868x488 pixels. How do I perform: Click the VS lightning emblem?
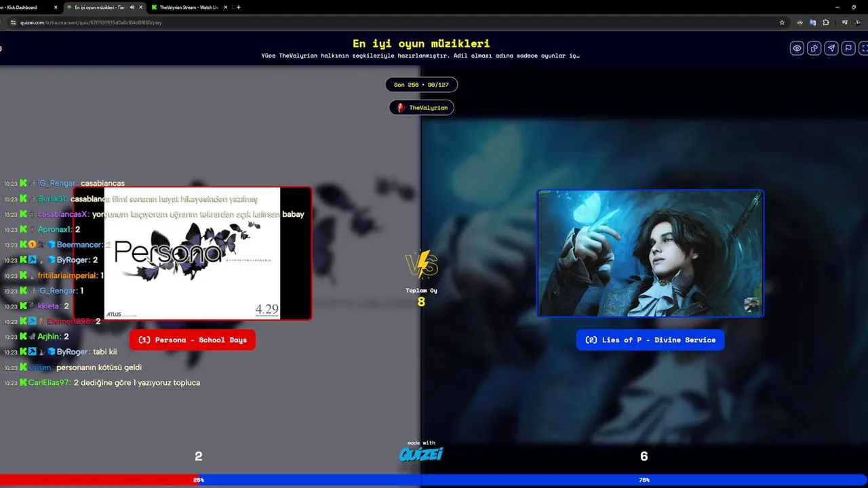pos(421,265)
